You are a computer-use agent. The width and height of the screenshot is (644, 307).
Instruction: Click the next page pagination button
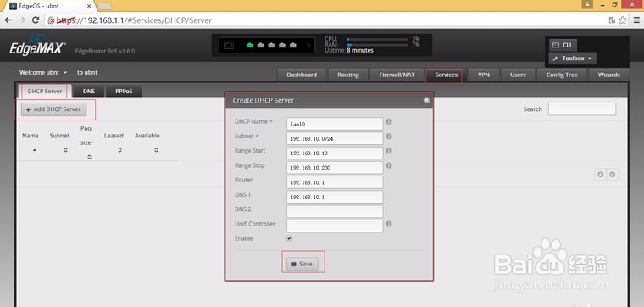click(x=612, y=175)
